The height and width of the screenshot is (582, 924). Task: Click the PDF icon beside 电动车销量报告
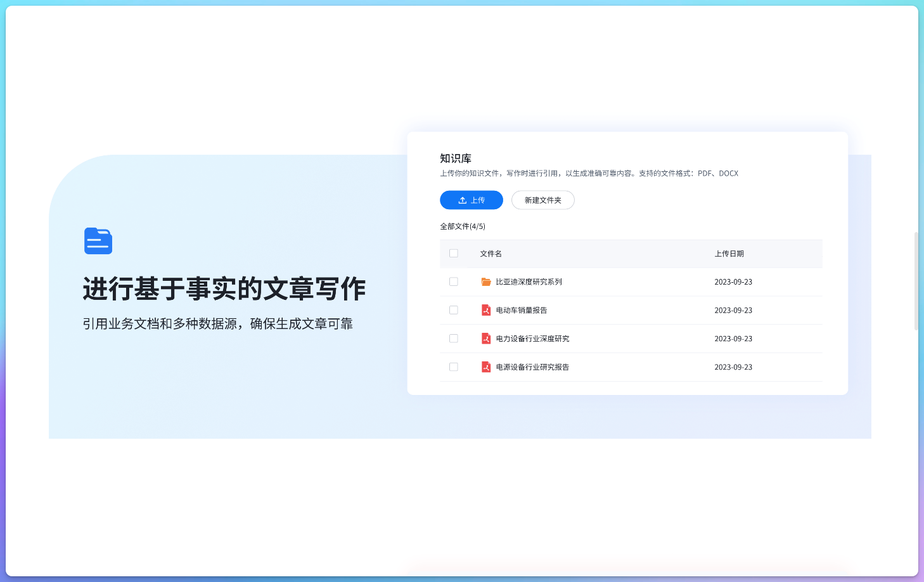486,310
